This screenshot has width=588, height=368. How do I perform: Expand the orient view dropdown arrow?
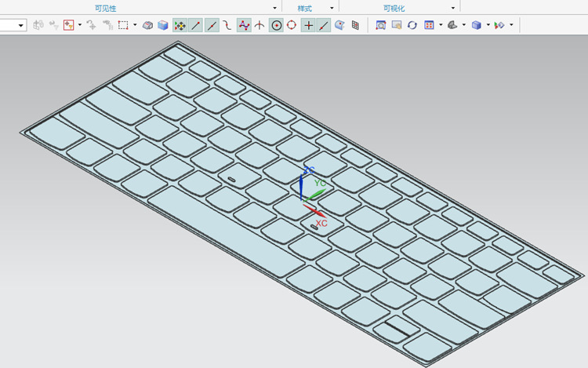[x=441, y=25]
